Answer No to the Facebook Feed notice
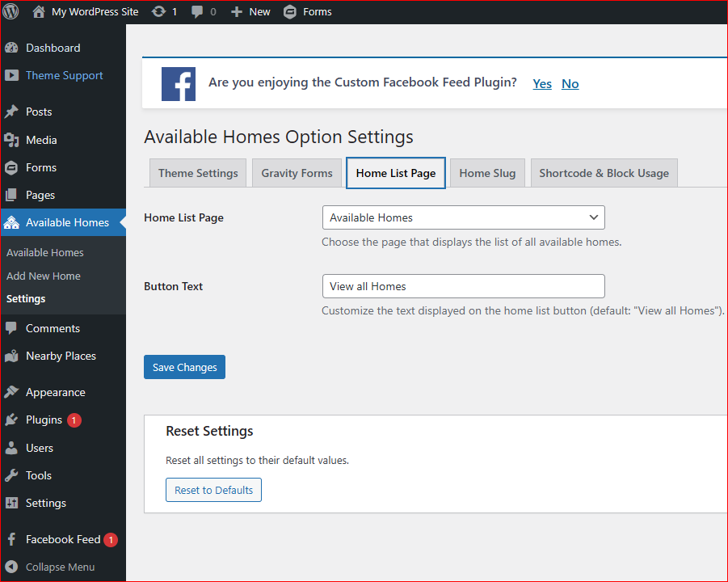Screen dimensions: 728x582 click(570, 84)
